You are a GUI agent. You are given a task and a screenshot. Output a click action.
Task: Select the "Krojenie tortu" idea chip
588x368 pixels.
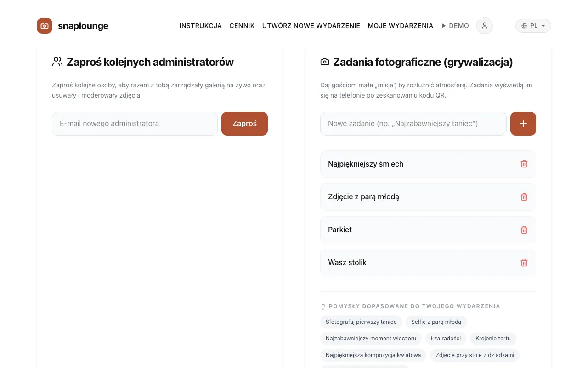click(493, 339)
